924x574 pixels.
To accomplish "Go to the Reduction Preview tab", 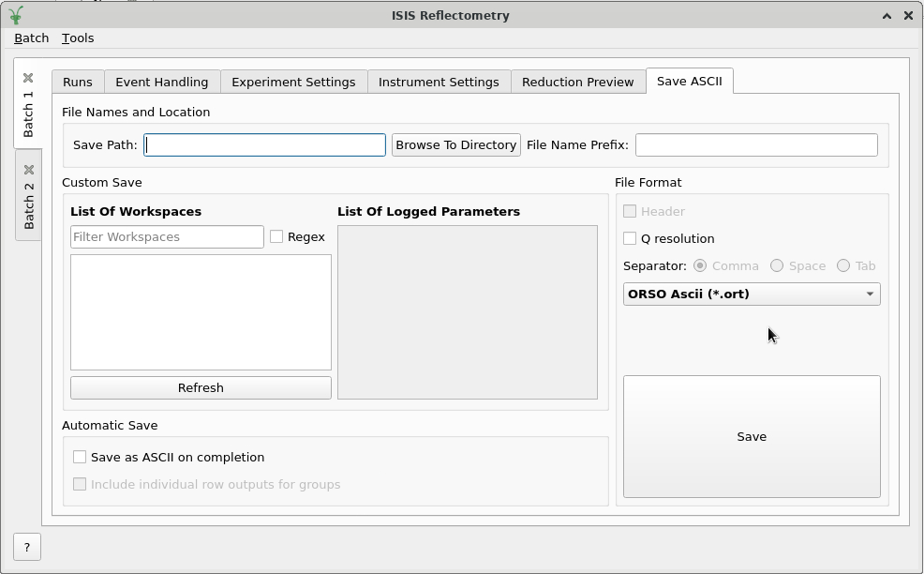I will 577,82.
